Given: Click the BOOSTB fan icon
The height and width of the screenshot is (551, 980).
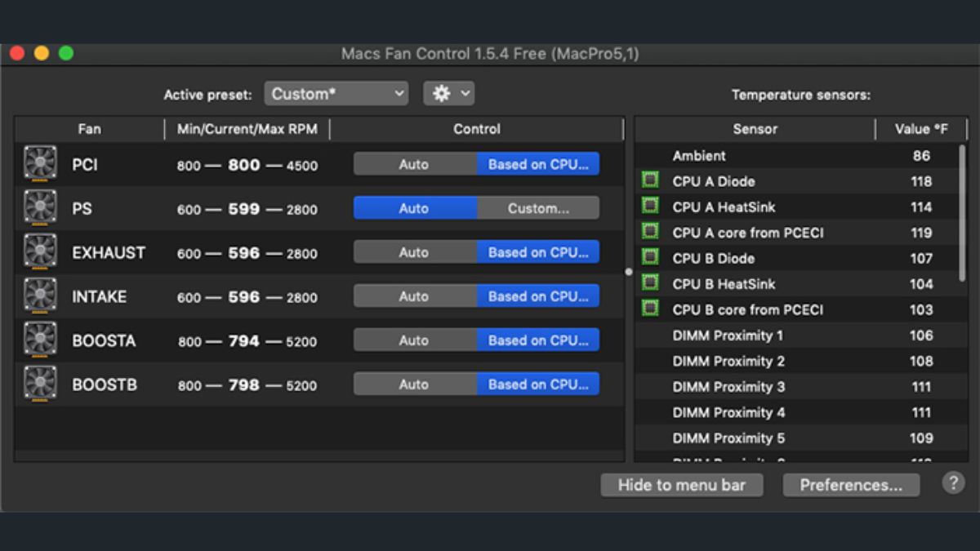Looking at the screenshot, I should (x=40, y=384).
